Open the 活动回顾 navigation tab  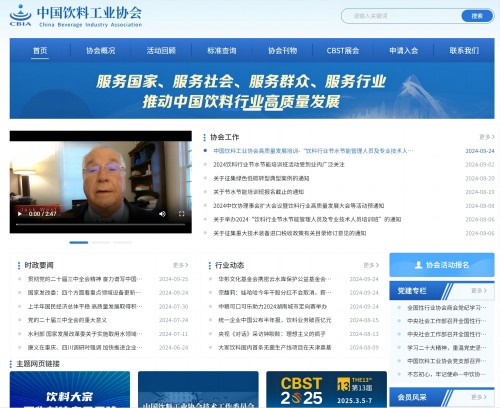point(161,51)
